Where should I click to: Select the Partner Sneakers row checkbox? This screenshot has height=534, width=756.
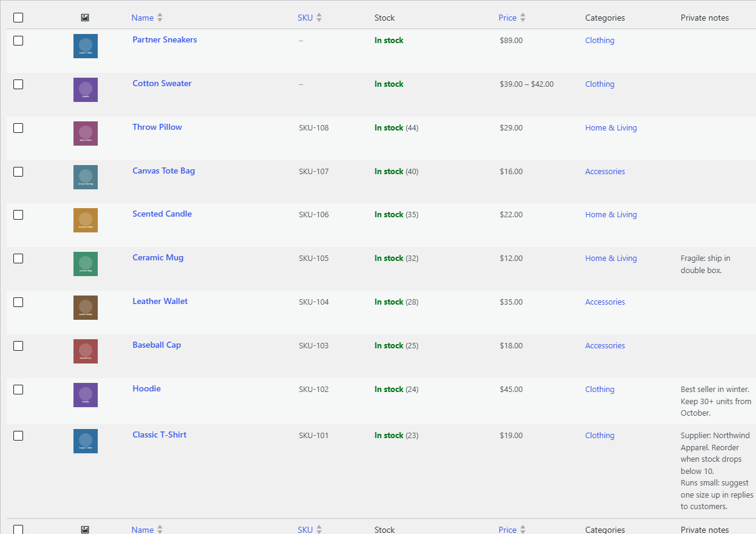point(18,41)
